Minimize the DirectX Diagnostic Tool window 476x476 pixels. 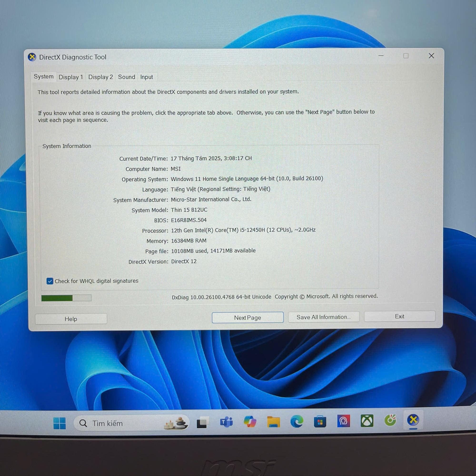(381, 56)
